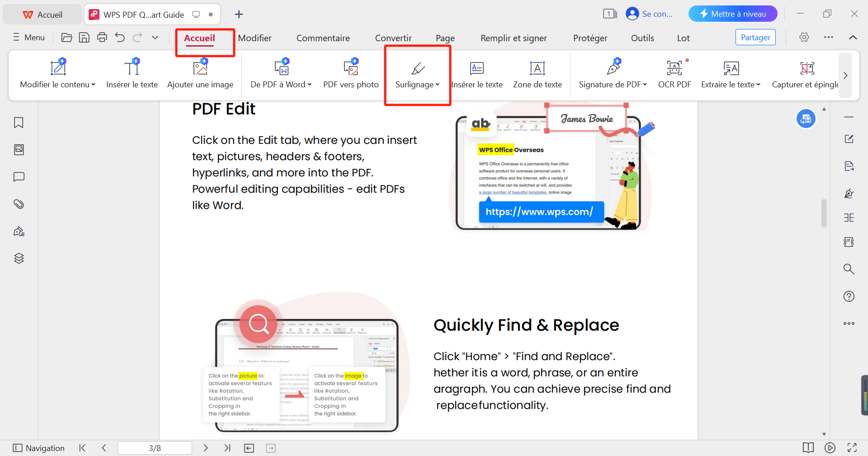Open the attachments paperclip panel
Screen dimensions: 868x456
pos(19,204)
